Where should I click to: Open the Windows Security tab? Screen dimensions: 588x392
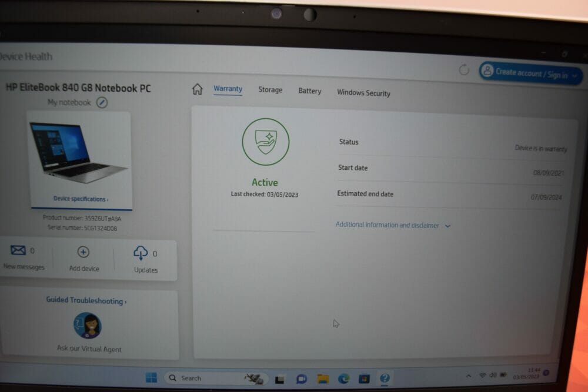click(363, 93)
